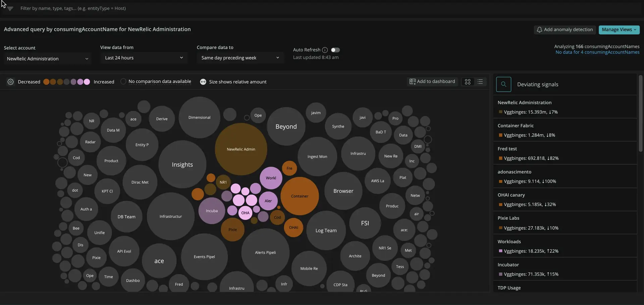Expand the View data from dropdown

tap(144, 58)
